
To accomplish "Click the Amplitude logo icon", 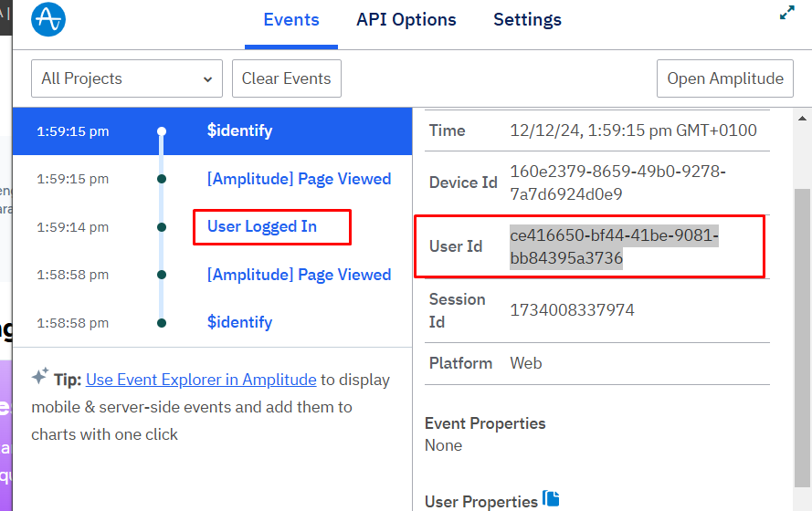I will pyautogui.click(x=48, y=20).
